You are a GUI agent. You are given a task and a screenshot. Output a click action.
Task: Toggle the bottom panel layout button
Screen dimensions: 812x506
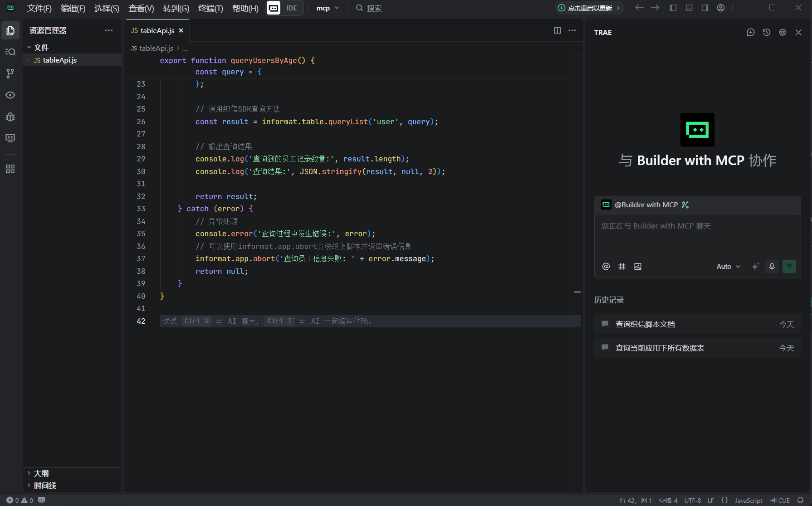689,8
